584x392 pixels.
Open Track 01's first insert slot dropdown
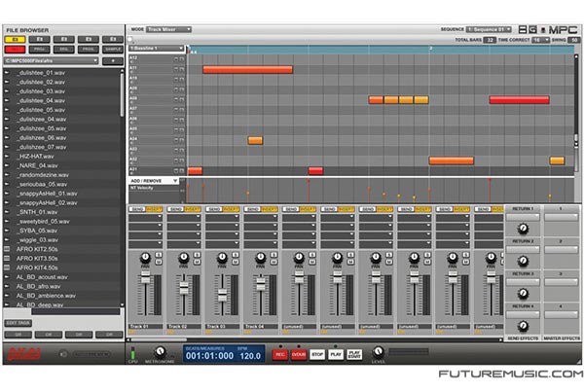[x=145, y=216]
